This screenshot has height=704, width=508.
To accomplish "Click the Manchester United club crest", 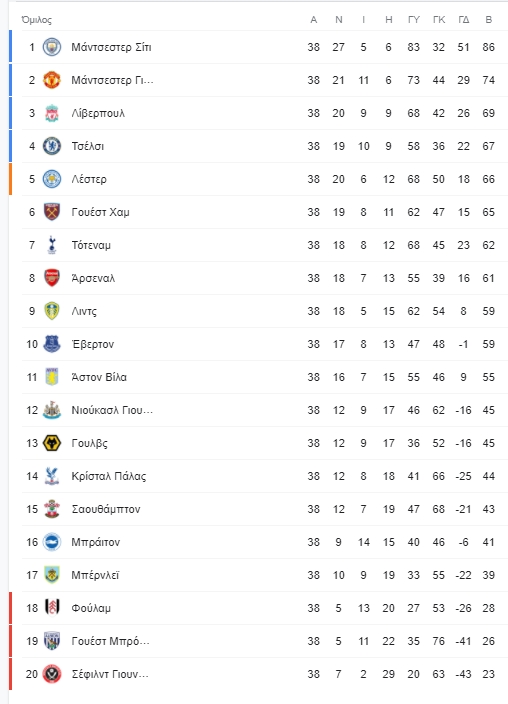I will click(x=52, y=80).
